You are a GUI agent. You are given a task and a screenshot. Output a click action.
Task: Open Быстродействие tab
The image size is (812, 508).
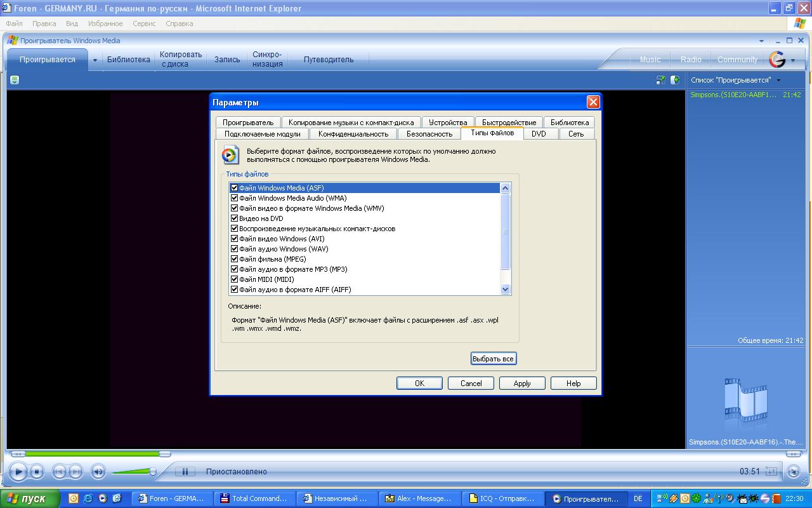509,123
